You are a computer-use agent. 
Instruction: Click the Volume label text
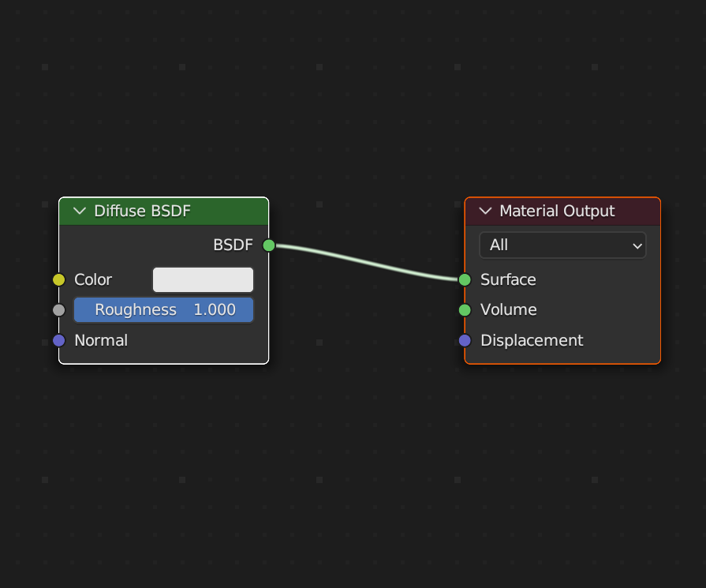[x=508, y=310]
